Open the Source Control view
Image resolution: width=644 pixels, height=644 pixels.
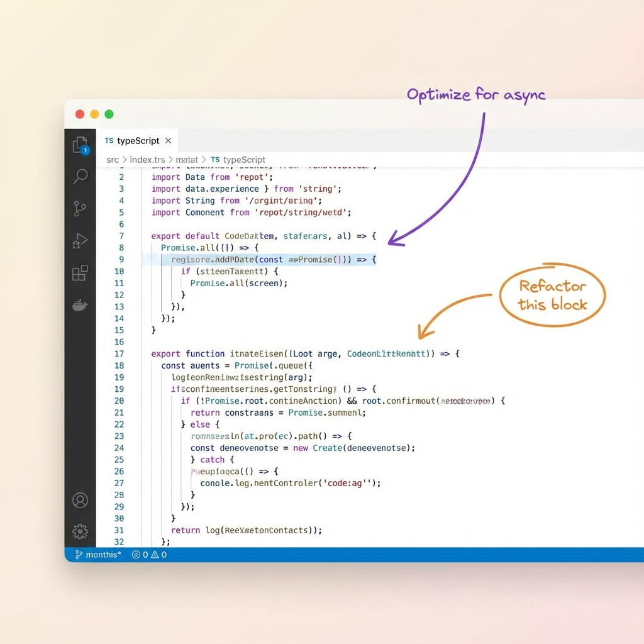(80, 209)
